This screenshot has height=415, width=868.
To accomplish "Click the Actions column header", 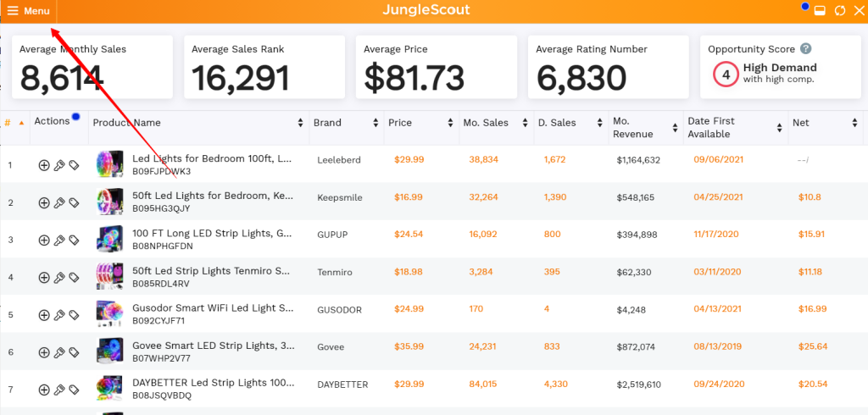I will [52, 121].
